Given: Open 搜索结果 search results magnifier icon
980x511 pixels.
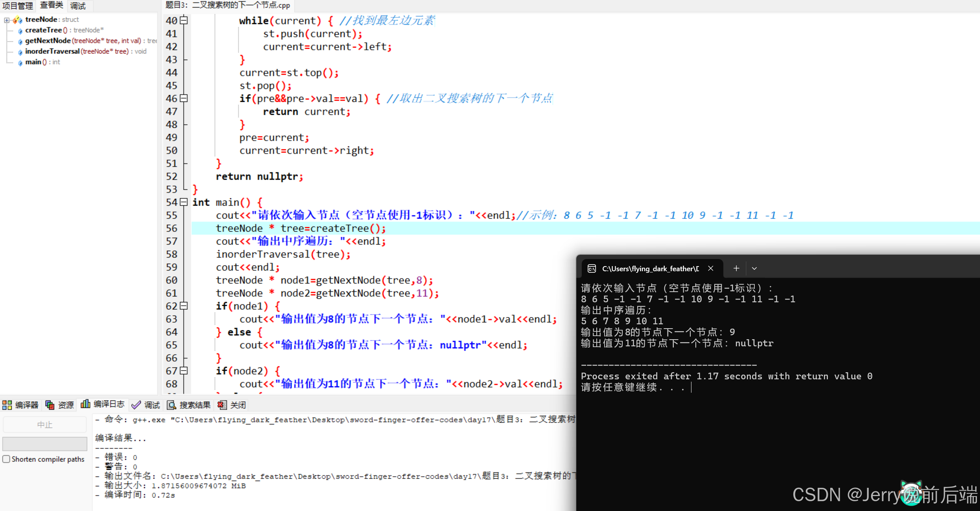Looking at the screenshot, I should coord(171,405).
